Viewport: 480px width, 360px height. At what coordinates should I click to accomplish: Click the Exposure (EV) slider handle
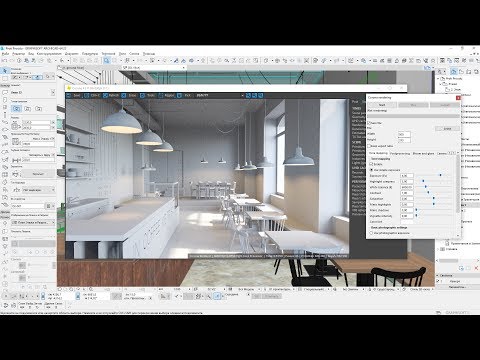[x=440, y=175]
